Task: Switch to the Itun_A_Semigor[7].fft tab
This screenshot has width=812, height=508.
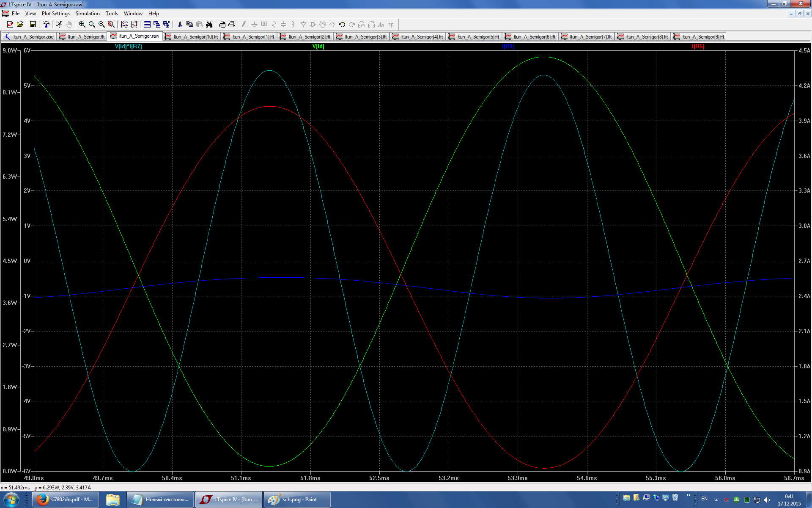Action: coord(587,37)
